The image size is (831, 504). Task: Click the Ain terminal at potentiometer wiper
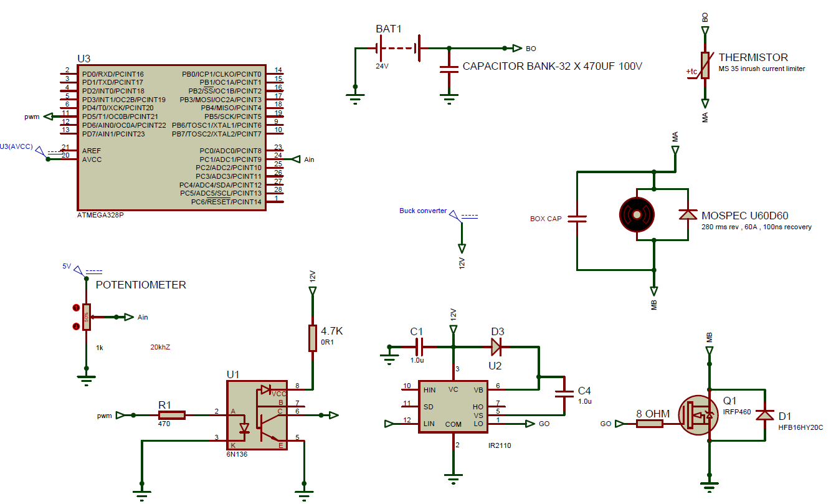click(x=128, y=317)
